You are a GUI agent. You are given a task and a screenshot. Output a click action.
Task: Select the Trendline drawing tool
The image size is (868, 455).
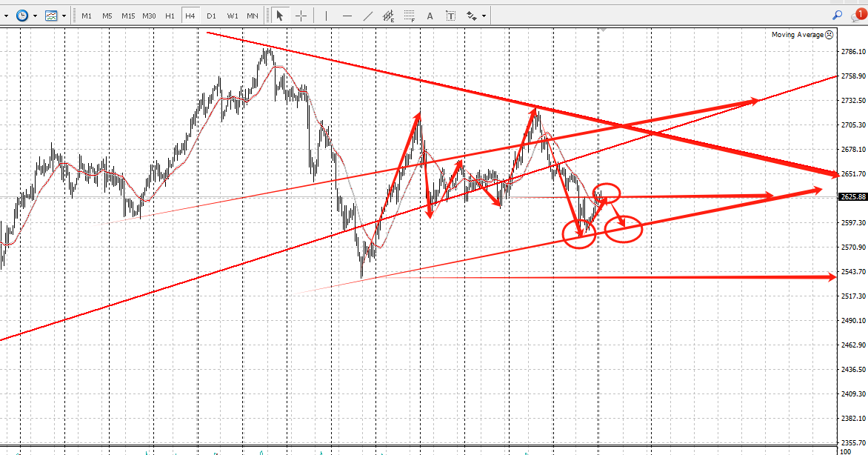point(368,16)
